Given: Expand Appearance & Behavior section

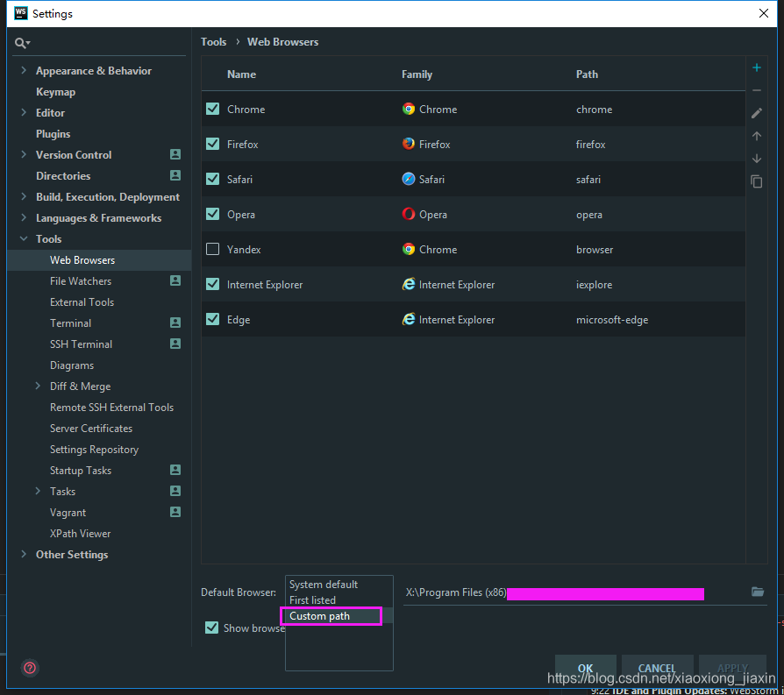Looking at the screenshot, I should 24,70.
